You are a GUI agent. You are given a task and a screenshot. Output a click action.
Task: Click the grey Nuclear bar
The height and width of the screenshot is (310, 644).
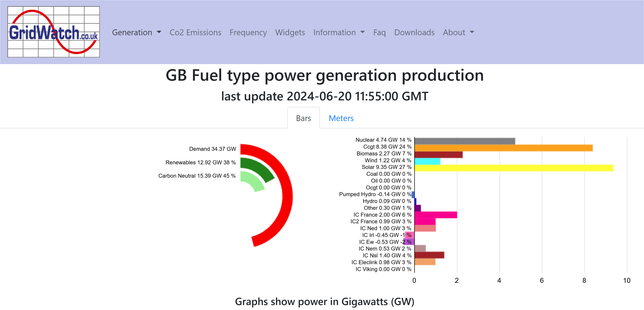coord(465,141)
